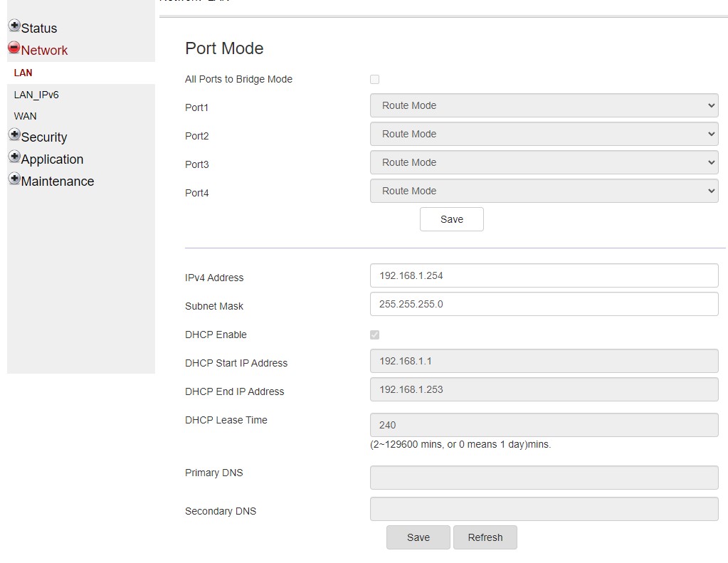Click the Subnet Mask field
This screenshot has width=728, height=563.
[544, 304]
